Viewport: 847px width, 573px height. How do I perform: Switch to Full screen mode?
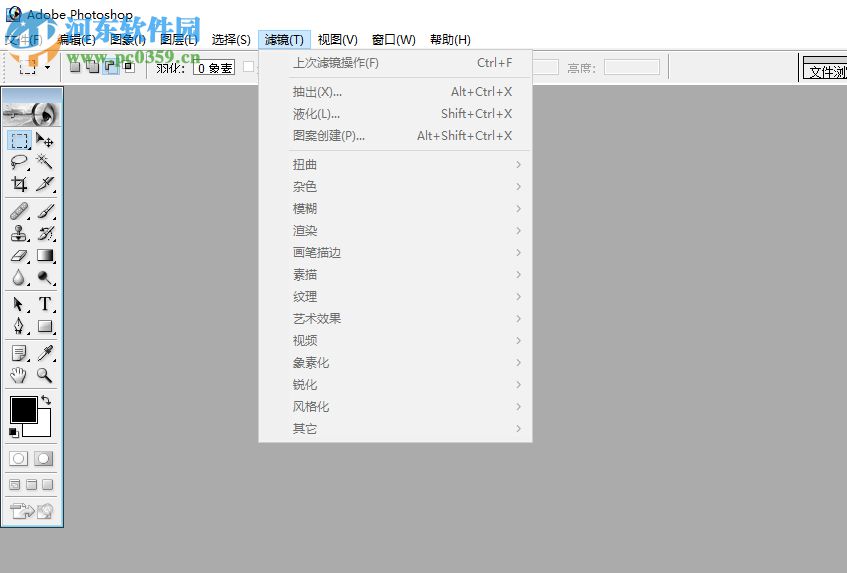pos(48,484)
